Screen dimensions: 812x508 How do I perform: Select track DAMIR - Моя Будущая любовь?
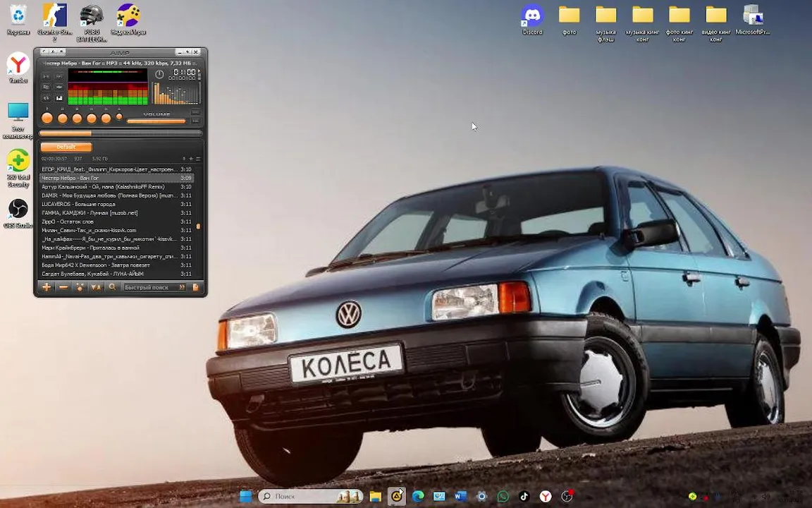116,195
